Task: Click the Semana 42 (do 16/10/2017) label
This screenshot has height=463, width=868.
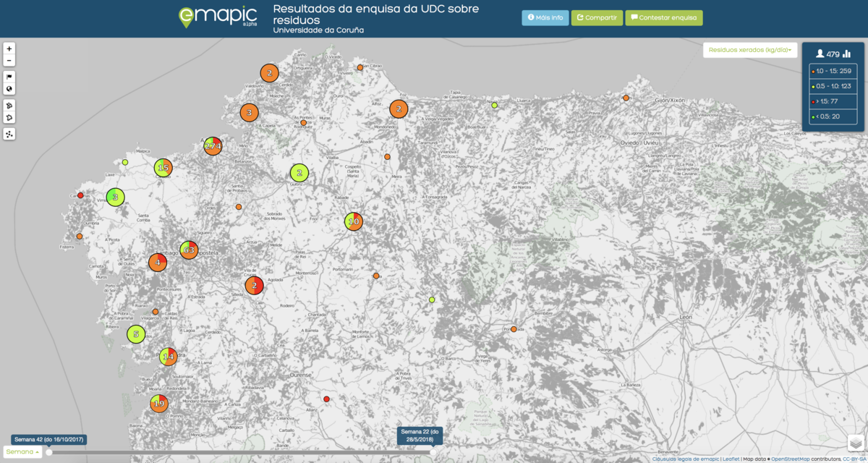Action: tap(49, 440)
